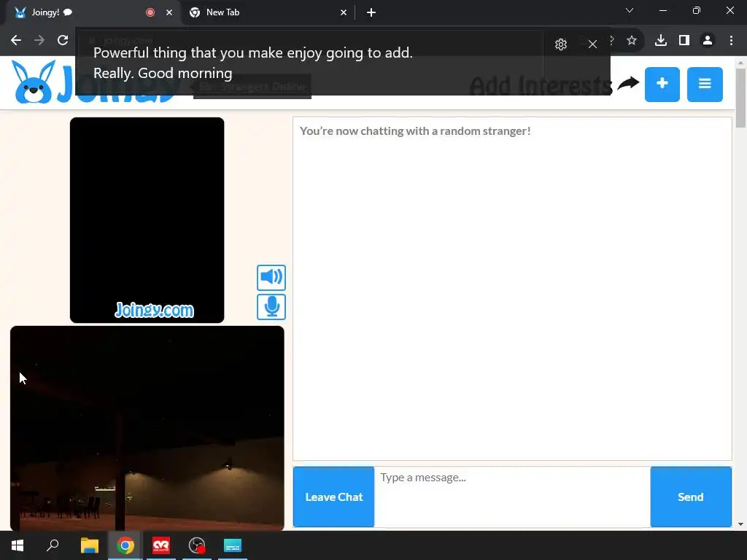Close the New Tab browser tab
747x560 pixels.
coord(344,12)
